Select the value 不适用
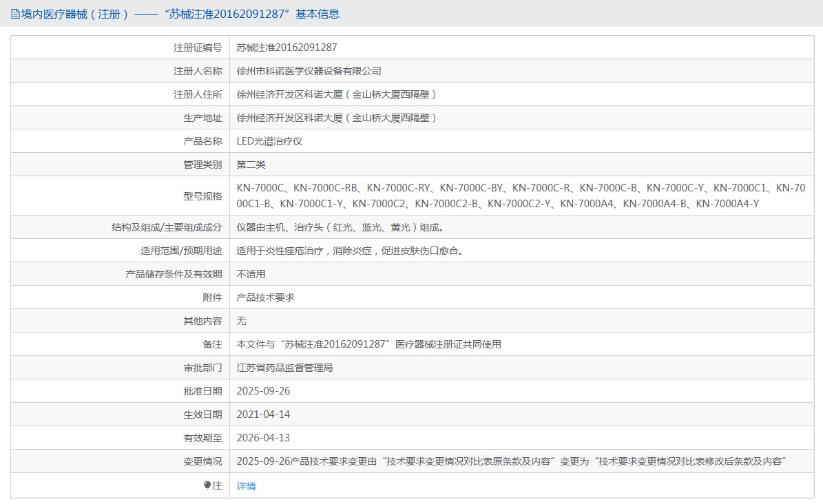Viewport: 823px width, 504px height. pos(251,274)
